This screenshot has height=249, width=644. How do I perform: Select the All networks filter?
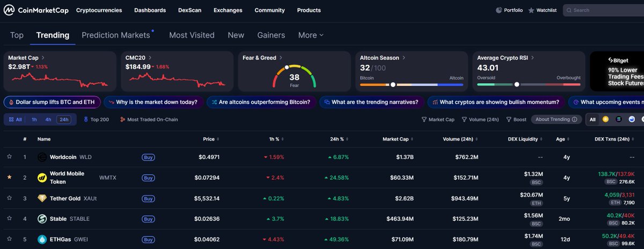tap(592, 119)
